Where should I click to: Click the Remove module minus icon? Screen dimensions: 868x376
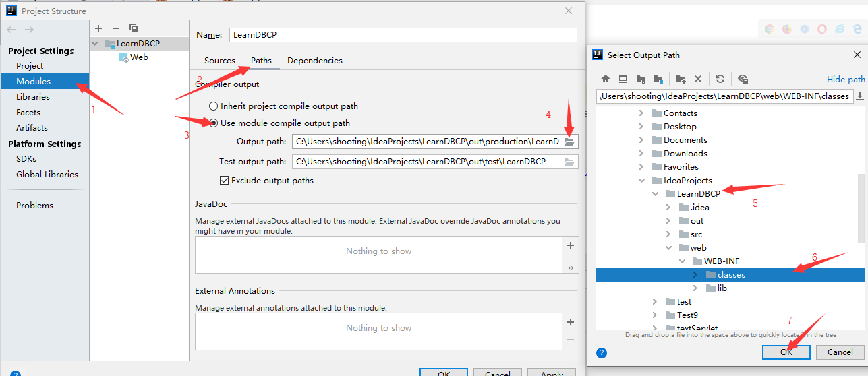click(116, 28)
